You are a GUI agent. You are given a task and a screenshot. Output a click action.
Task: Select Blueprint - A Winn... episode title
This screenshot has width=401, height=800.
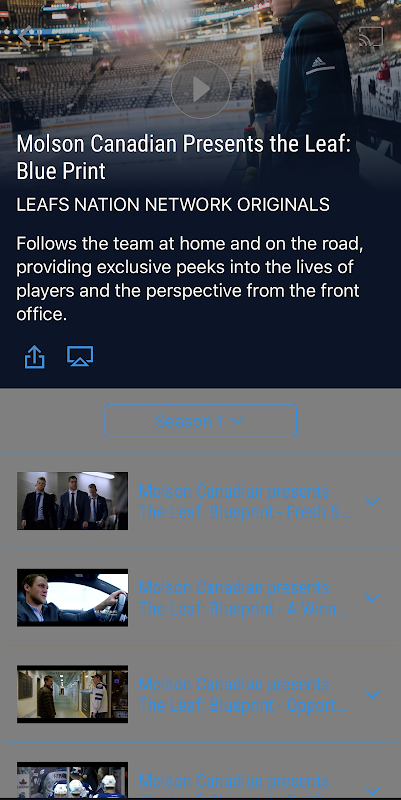pos(244,598)
